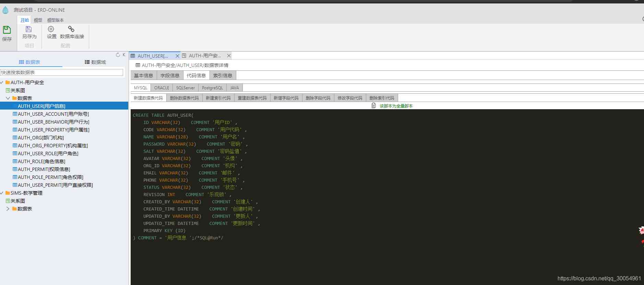The width and height of the screenshot is (644, 285).
Task: Click the script document icon beside 该脚本为全量脚本
Action: tap(374, 106)
